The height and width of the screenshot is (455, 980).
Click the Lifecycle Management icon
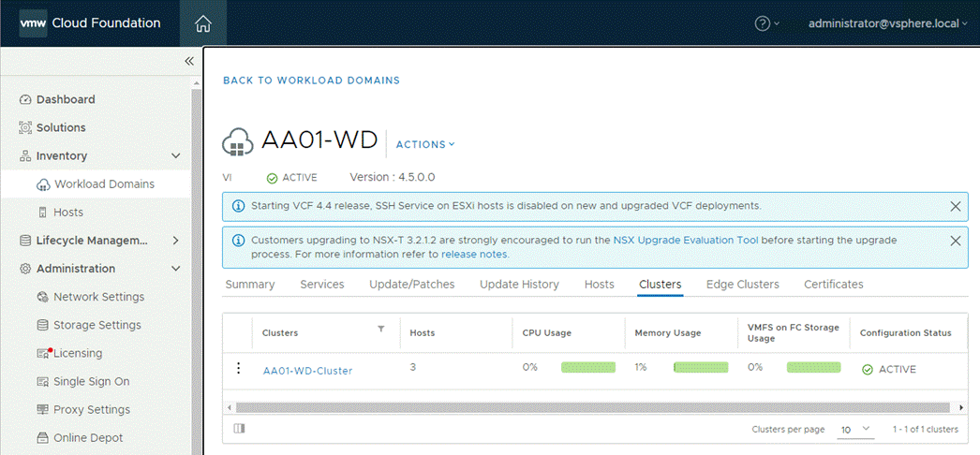click(25, 241)
